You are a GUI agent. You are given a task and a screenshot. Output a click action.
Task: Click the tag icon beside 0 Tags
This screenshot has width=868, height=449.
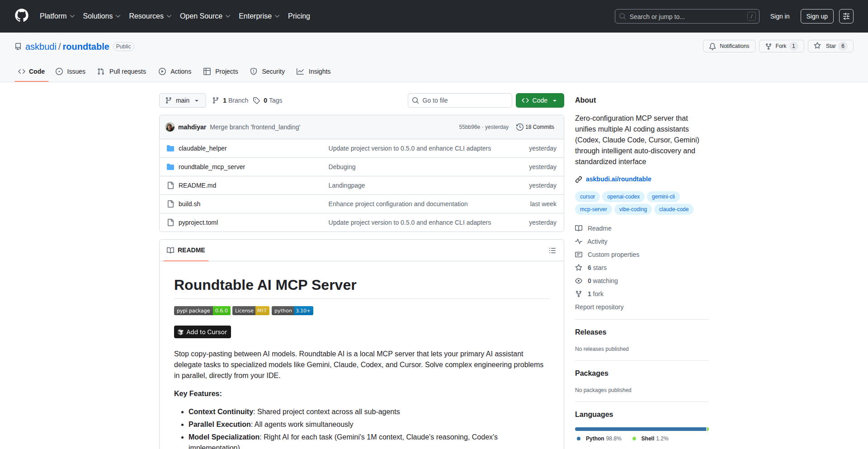(256, 100)
